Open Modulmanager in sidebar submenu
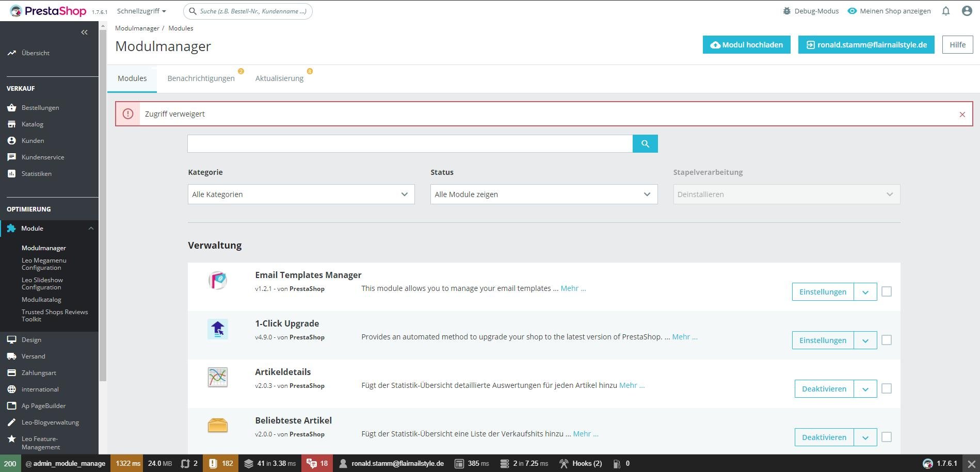Screen dimensions: 980x472 [x=44, y=248]
